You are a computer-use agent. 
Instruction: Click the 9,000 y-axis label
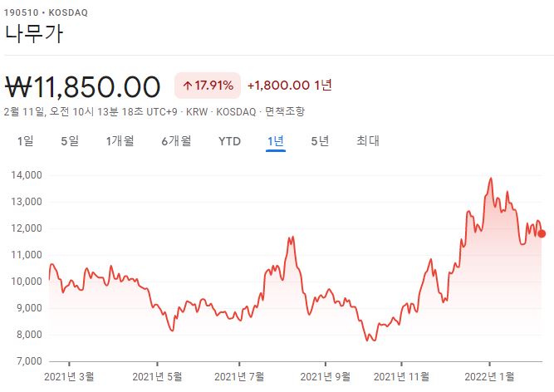coord(29,308)
